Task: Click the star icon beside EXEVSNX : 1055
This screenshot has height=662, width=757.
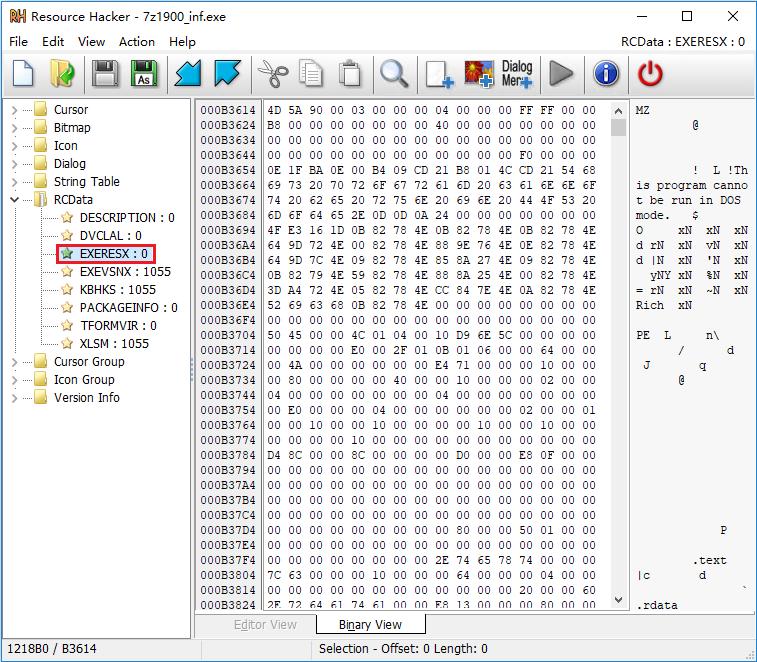Action: (x=67, y=271)
